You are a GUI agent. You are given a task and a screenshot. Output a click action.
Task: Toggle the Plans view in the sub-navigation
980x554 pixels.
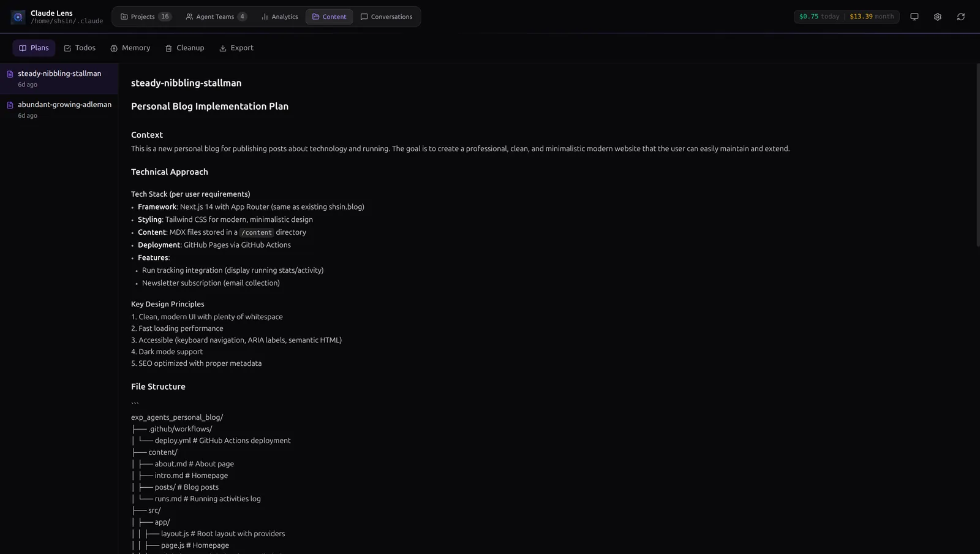click(x=34, y=47)
